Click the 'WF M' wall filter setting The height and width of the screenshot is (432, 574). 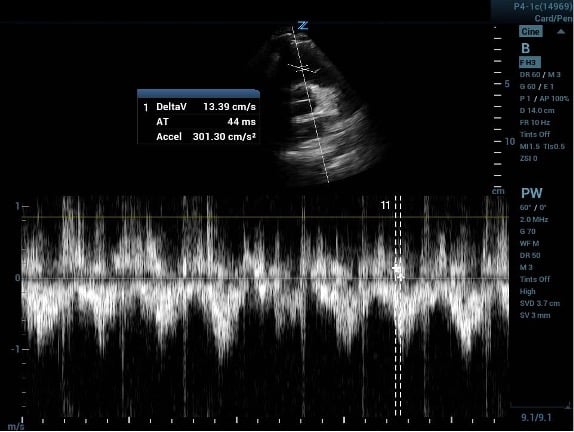tap(529, 243)
